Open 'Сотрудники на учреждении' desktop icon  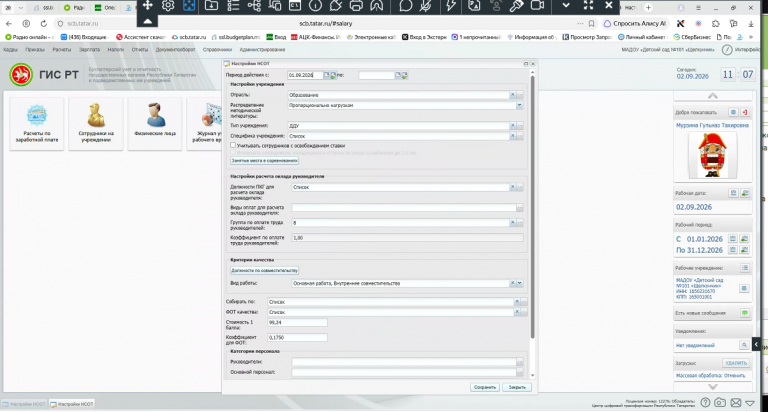pyautogui.click(x=96, y=123)
